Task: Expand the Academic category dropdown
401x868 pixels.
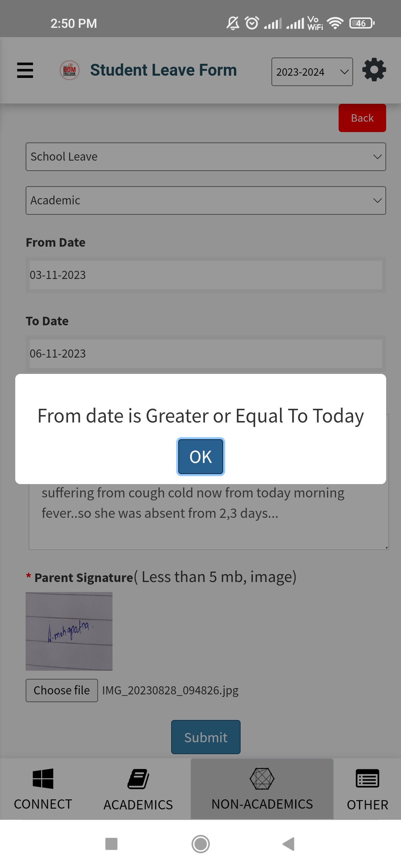Action: pos(206,200)
